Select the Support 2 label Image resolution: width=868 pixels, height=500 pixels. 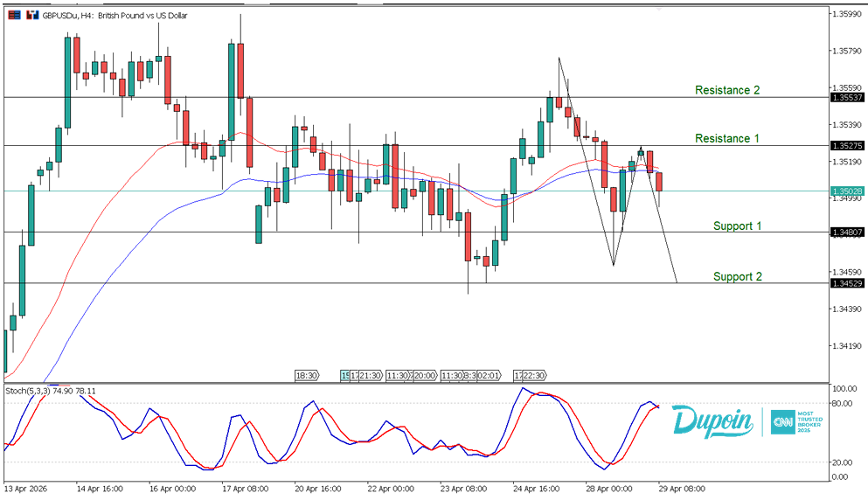(x=738, y=276)
